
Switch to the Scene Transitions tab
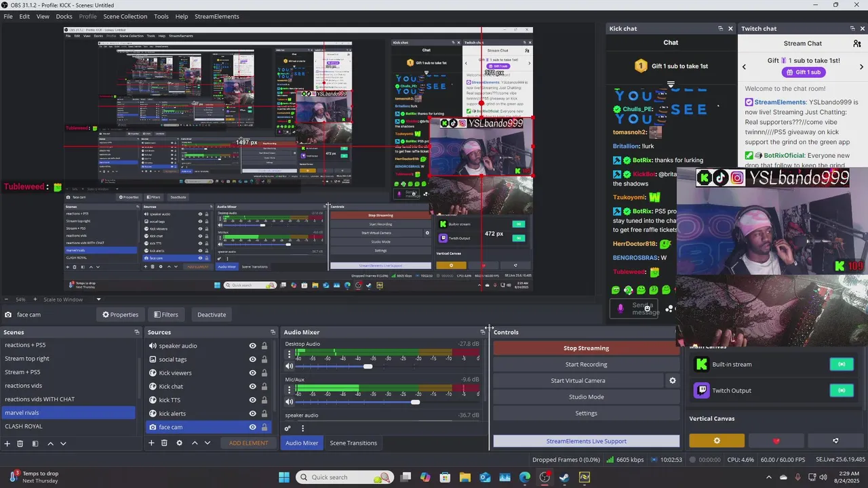click(353, 443)
